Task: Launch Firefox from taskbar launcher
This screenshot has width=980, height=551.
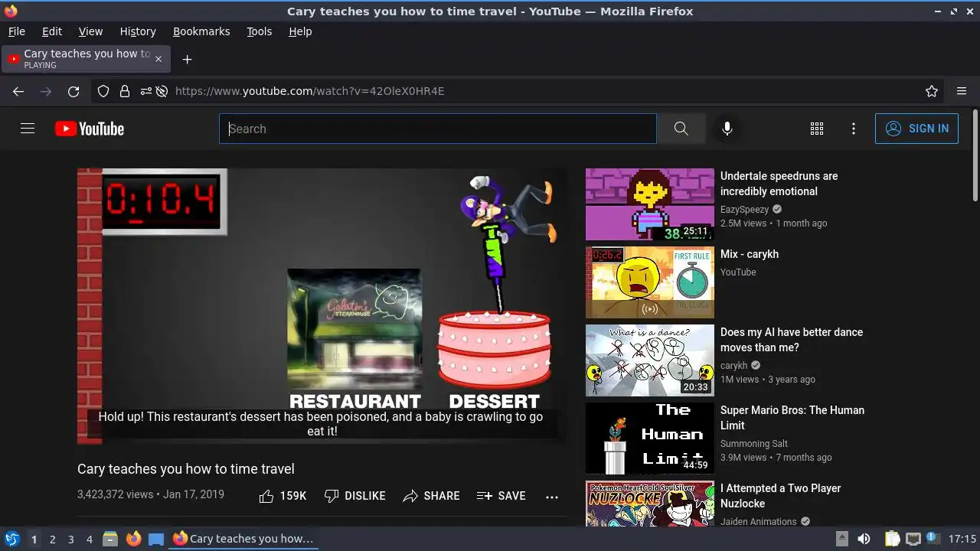Action: (x=133, y=539)
